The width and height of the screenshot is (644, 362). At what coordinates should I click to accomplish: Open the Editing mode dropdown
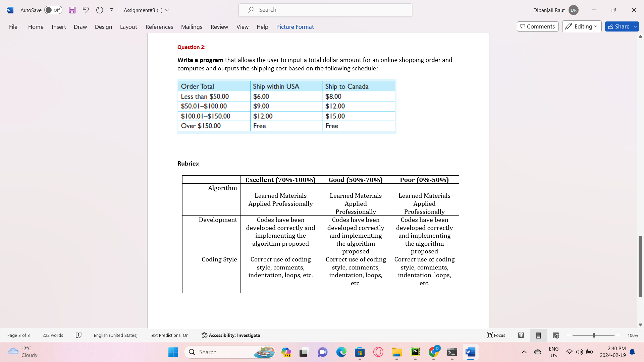coord(582,26)
